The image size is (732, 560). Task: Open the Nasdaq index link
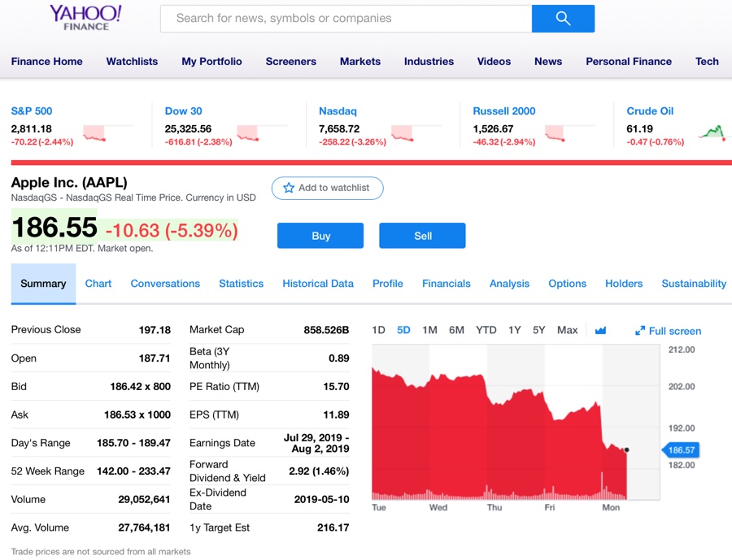click(x=338, y=111)
